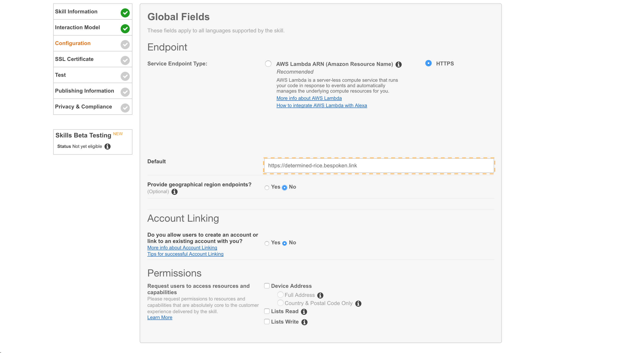Click the info icon beside AWS Lambda ARN
644x353 pixels.
pyautogui.click(x=398, y=65)
